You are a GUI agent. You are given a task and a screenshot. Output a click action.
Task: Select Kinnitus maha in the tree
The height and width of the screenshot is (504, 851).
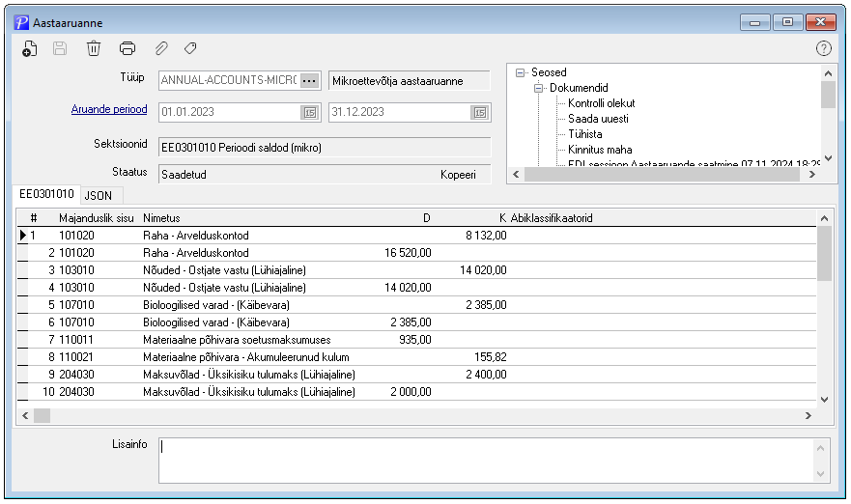click(600, 150)
